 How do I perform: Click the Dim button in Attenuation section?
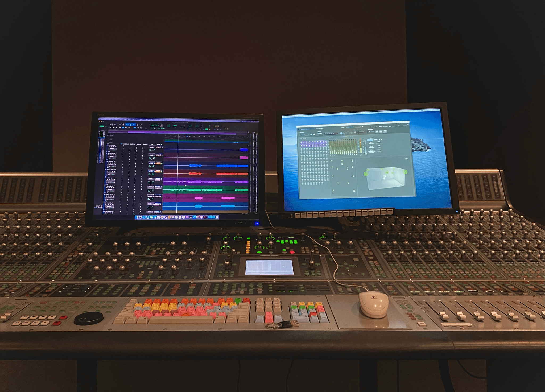377,131
